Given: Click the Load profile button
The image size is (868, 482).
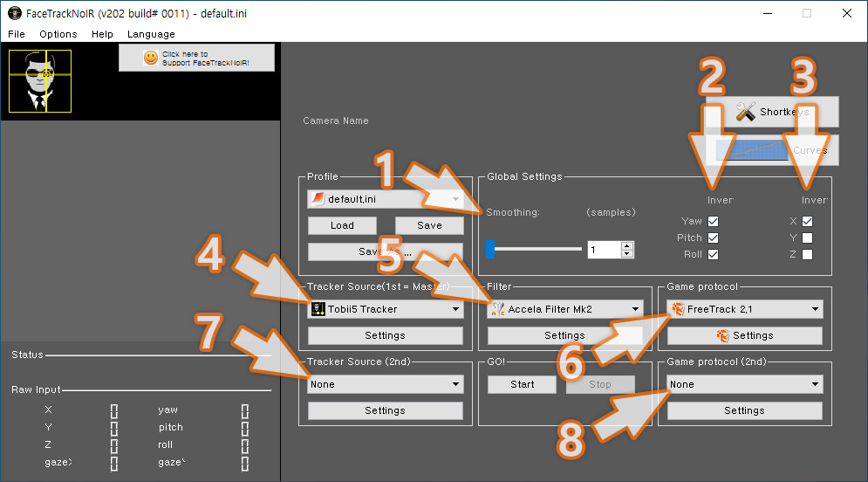Looking at the screenshot, I should (342, 225).
